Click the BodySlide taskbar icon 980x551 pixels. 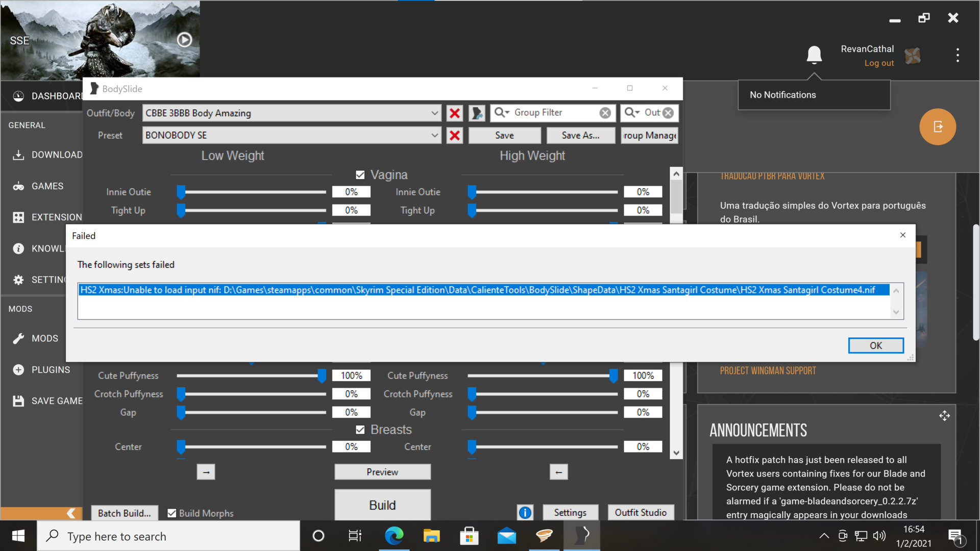[582, 536]
